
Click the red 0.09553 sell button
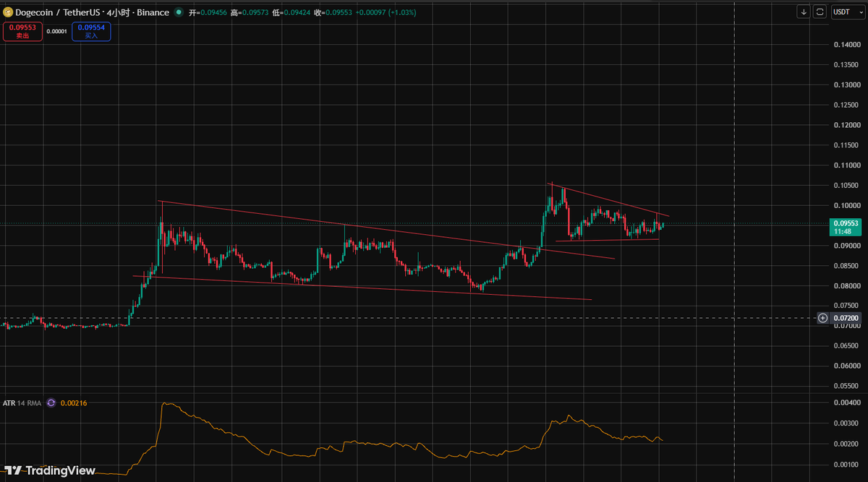(22, 31)
